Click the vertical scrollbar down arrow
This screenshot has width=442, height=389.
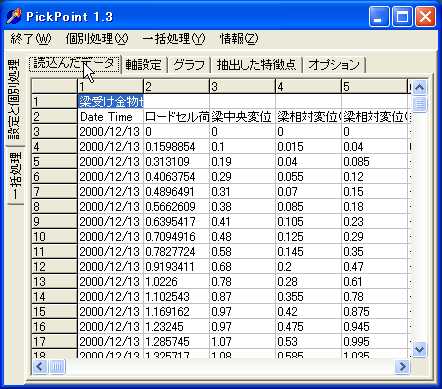(x=419, y=350)
